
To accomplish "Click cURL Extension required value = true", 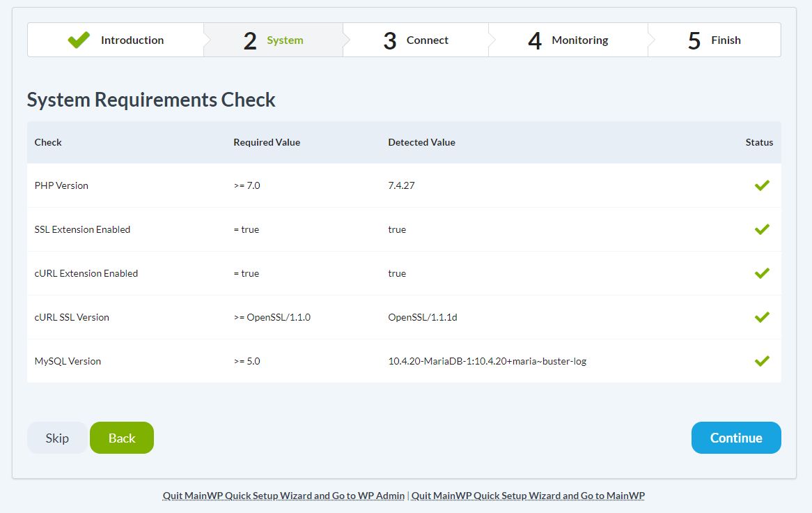I will tap(246, 273).
